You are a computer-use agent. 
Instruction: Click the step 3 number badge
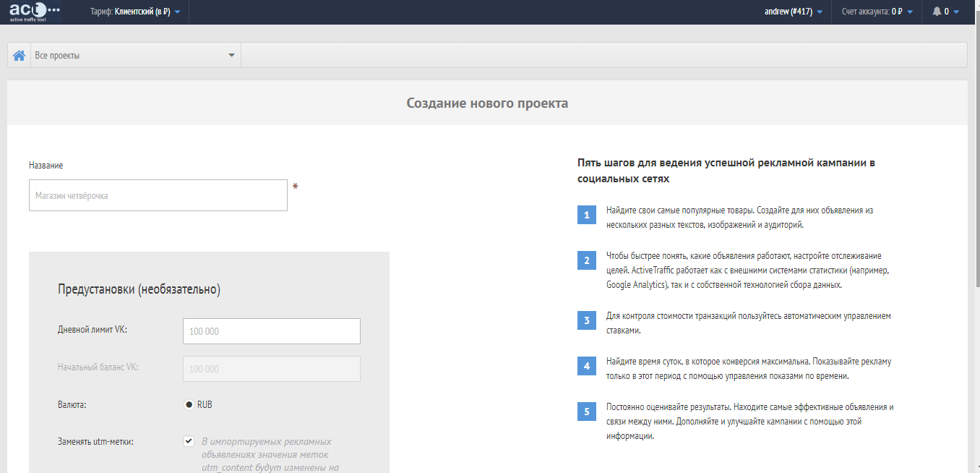[x=587, y=321]
